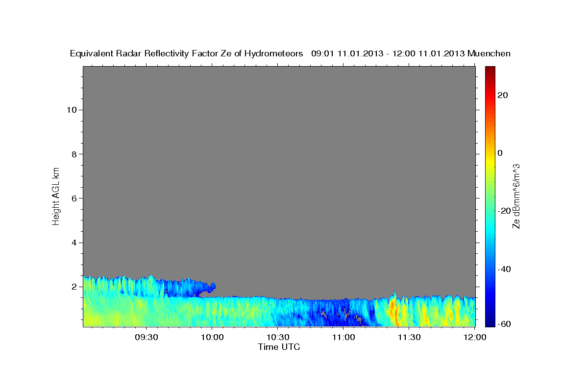Image resolution: width=588 pixels, height=392 pixels.
Task: Click the 10:30 time tick label
Action: tap(277, 337)
